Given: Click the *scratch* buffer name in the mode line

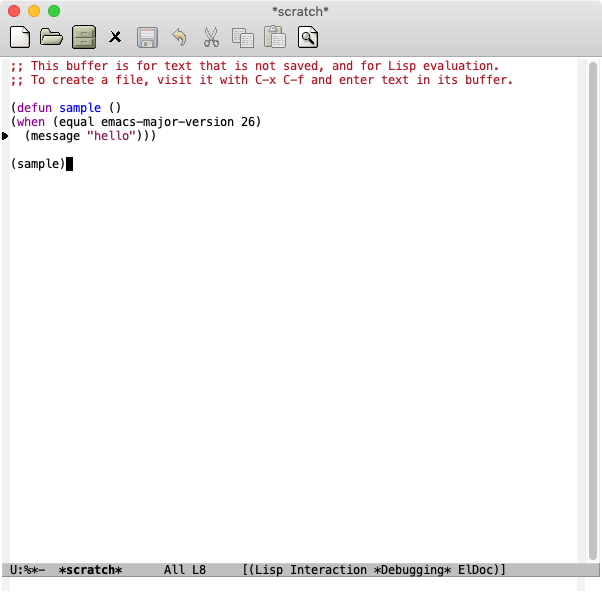Looking at the screenshot, I should click(x=90, y=570).
